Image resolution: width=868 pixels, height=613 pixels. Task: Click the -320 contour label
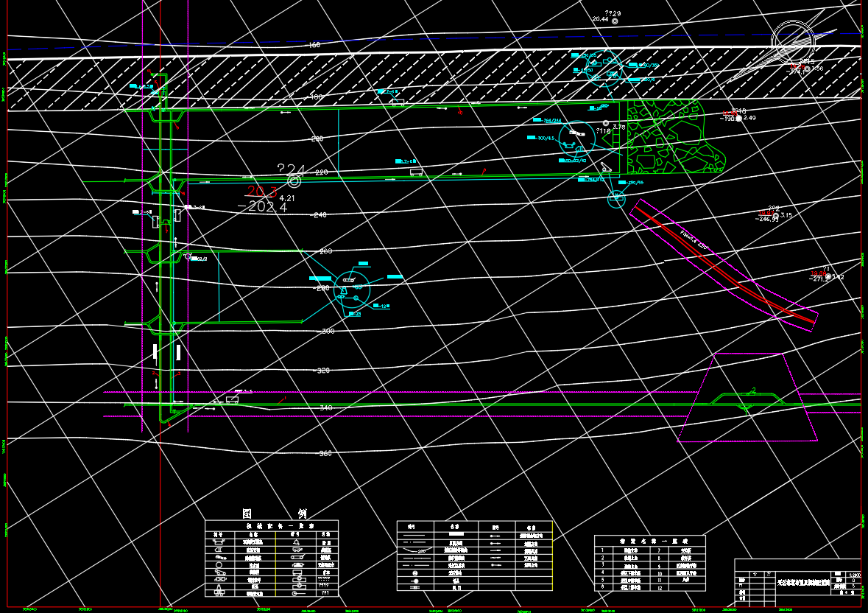click(322, 371)
